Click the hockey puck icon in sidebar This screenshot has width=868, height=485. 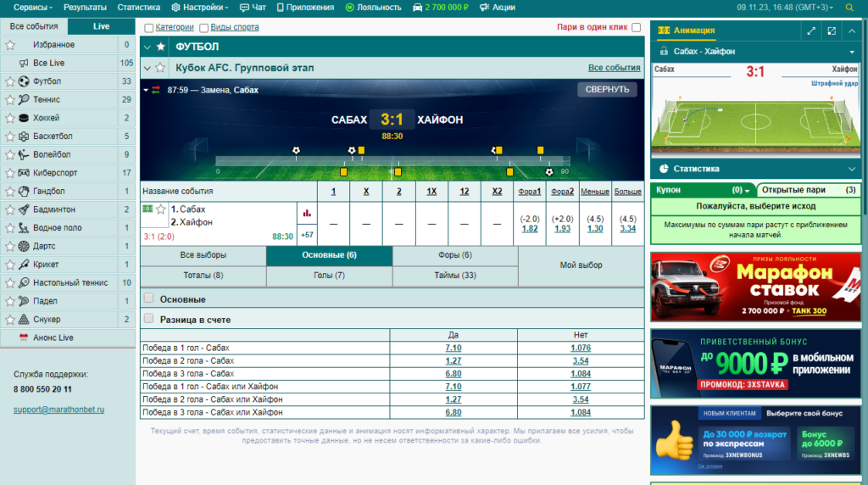pyautogui.click(x=24, y=118)
